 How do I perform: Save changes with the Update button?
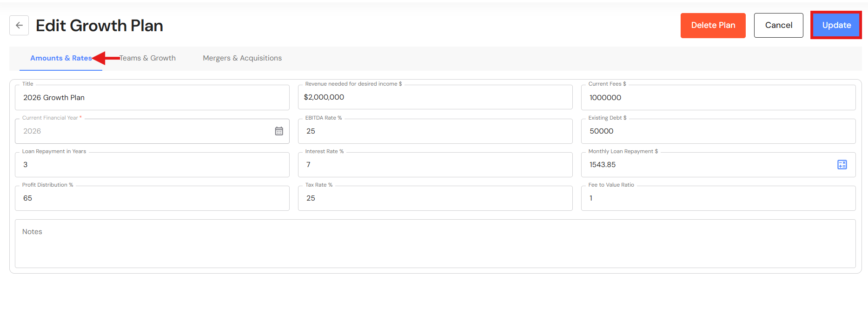pyautogui.click(x=836, y=26)
